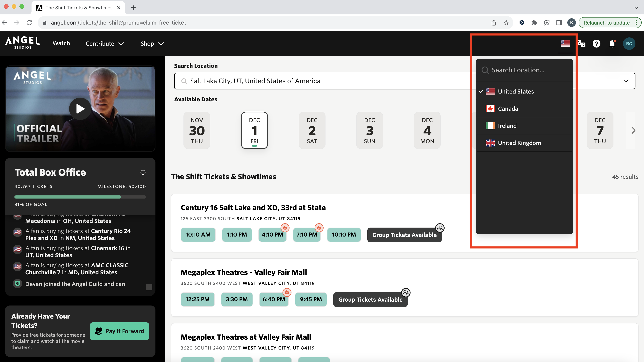This screenshot has width=644, height=362.
Task: Click the browser bookmark star icon
Action: click(506, 23)
